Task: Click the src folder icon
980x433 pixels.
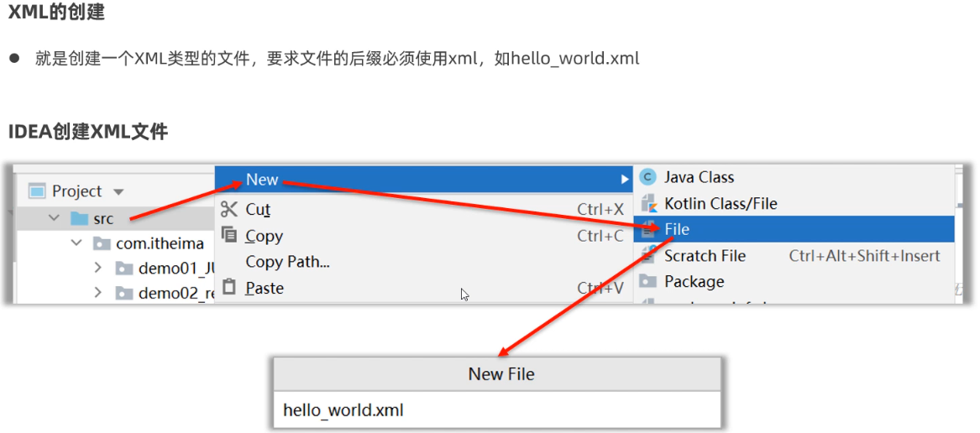Action: coord(80,218)
